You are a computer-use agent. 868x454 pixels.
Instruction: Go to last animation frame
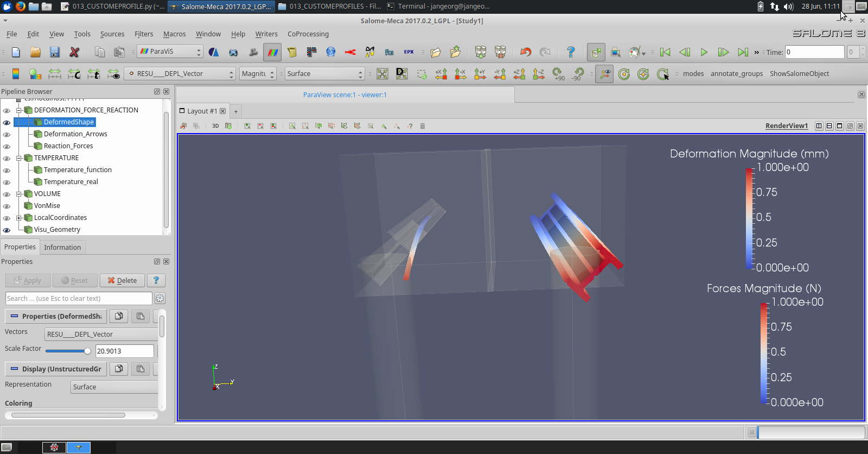point(743,52)
